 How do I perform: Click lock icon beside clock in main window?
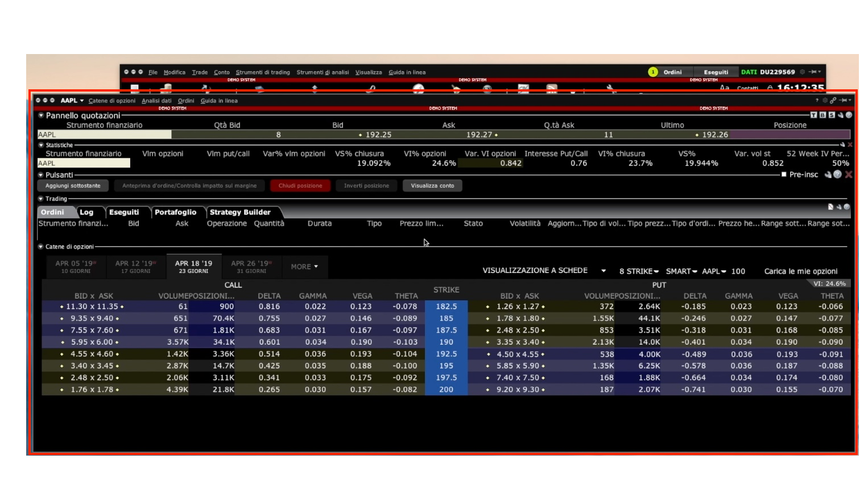tap(770, 88)
